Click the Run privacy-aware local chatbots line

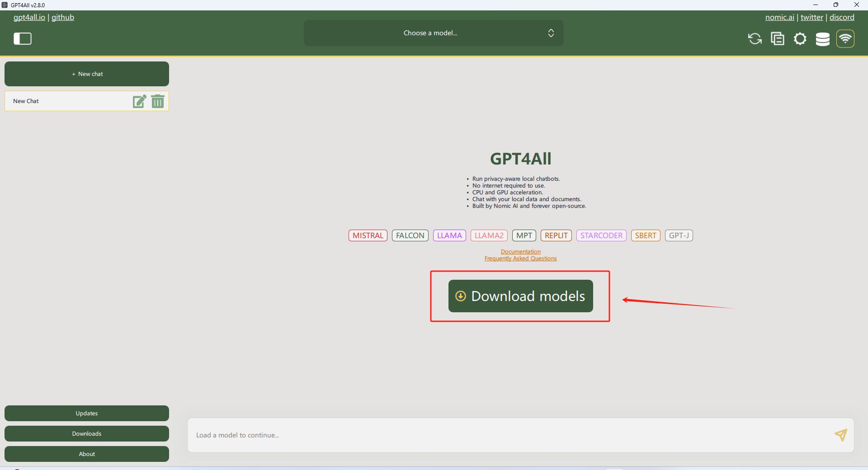click(516, 179)
